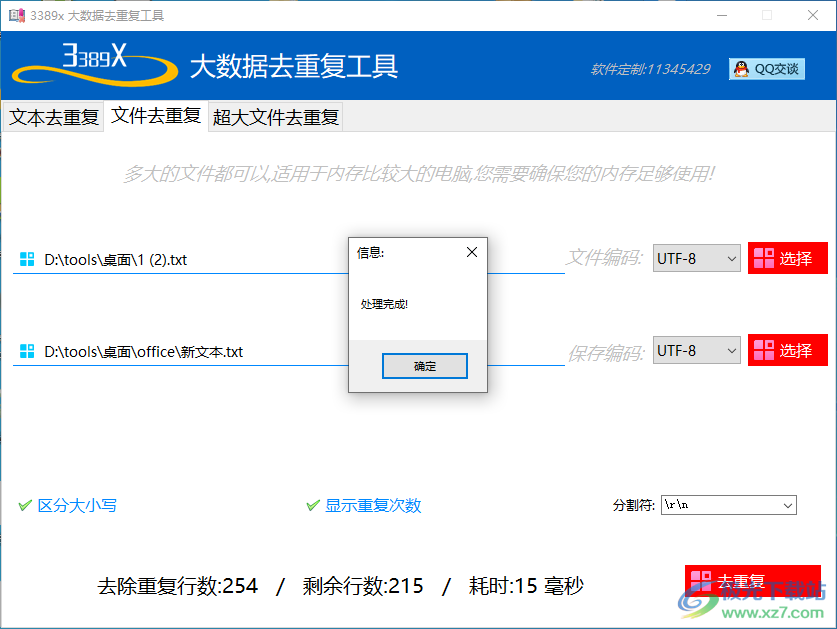This screenshot has width=837, height=629.
Task: Minimize the application window
Action: point(722,15)
